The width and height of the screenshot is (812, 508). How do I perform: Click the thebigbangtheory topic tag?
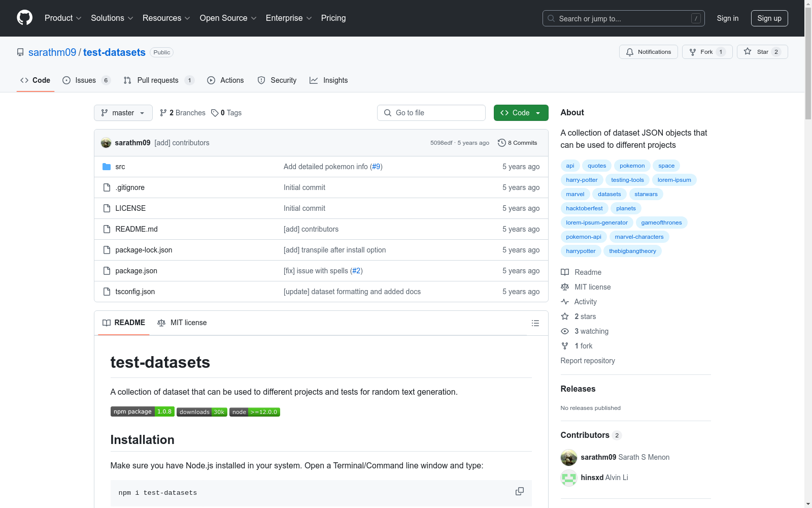click(632, 251)
